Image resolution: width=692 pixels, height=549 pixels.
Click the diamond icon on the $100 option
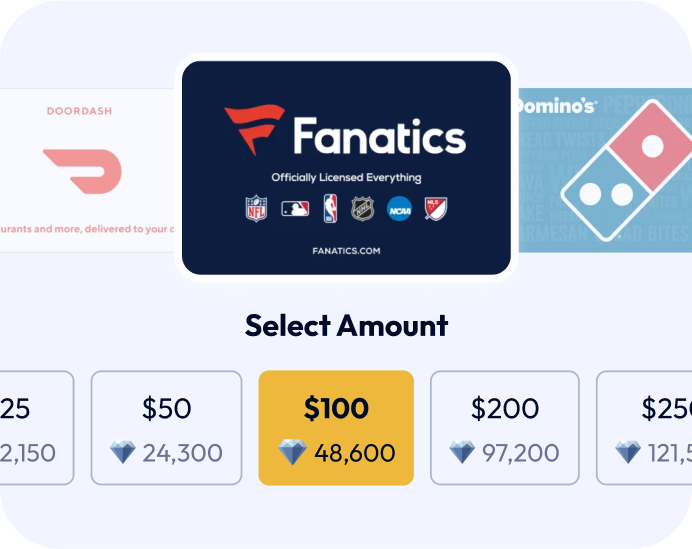tap(292, 452)
